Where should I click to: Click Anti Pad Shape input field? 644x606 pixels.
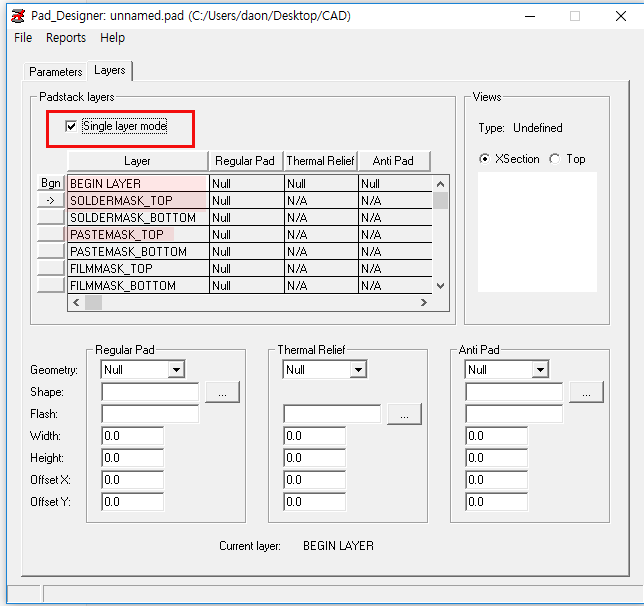coord(514,392)
